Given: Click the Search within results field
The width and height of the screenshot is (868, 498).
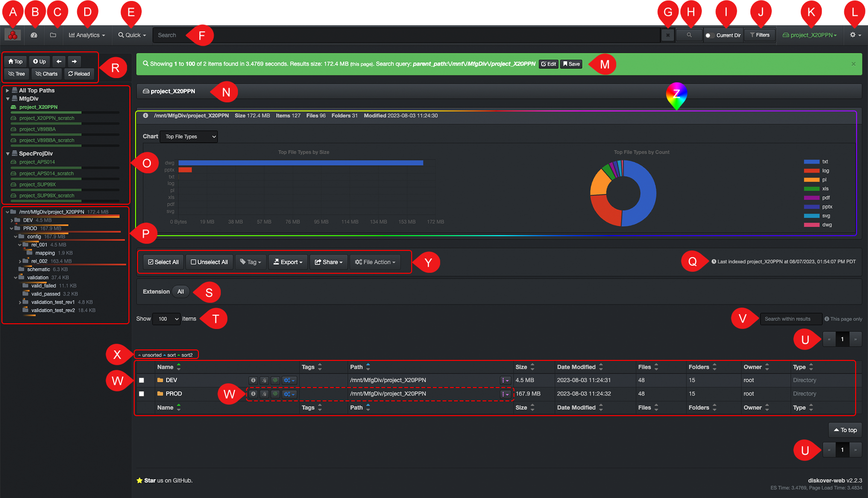Looking at the screenshot, I should click(790, 319).
